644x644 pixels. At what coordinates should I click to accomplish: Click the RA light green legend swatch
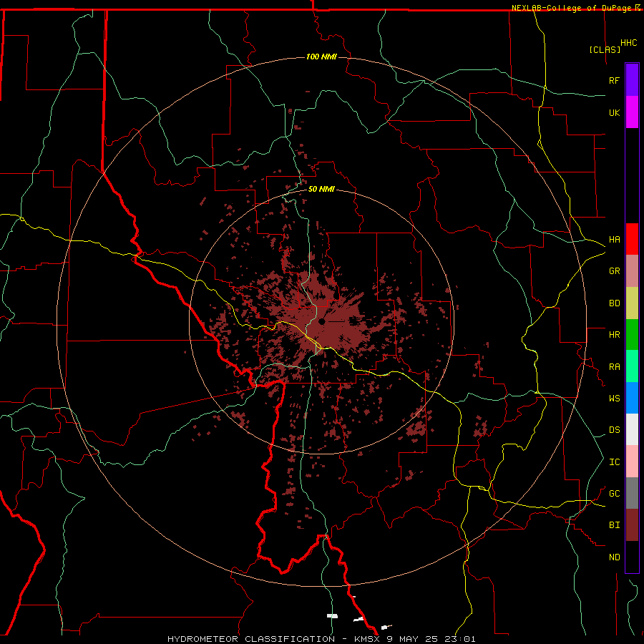pyautogui.click(x=632, y=366)
